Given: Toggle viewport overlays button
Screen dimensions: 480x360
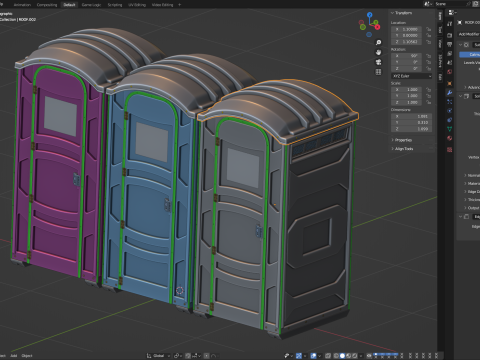Looking at the screenshot, I should pos(314,356).
